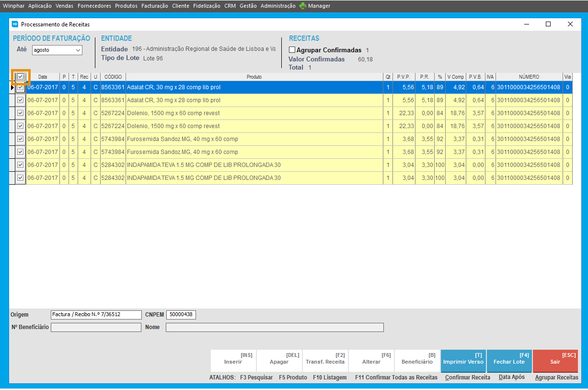This screenshot has width=588, height=390.
Task: Click the blue Imprimir Verso button
Action: coord(463,361)
